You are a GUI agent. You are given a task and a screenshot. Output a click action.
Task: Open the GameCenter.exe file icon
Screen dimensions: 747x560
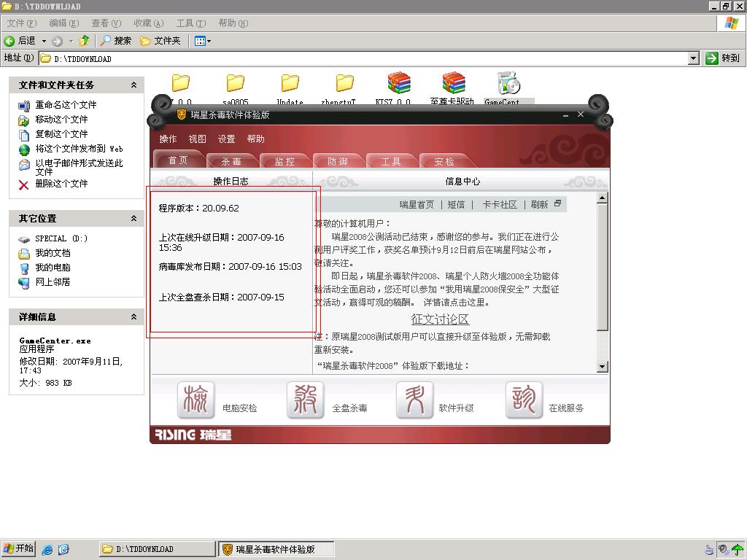[508, 85]
